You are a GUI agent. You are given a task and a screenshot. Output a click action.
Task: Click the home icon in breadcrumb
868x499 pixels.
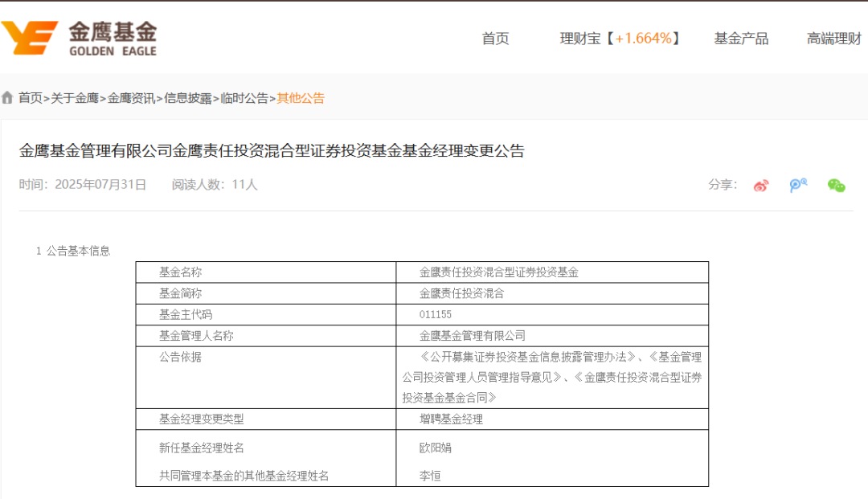pos(8,98)
